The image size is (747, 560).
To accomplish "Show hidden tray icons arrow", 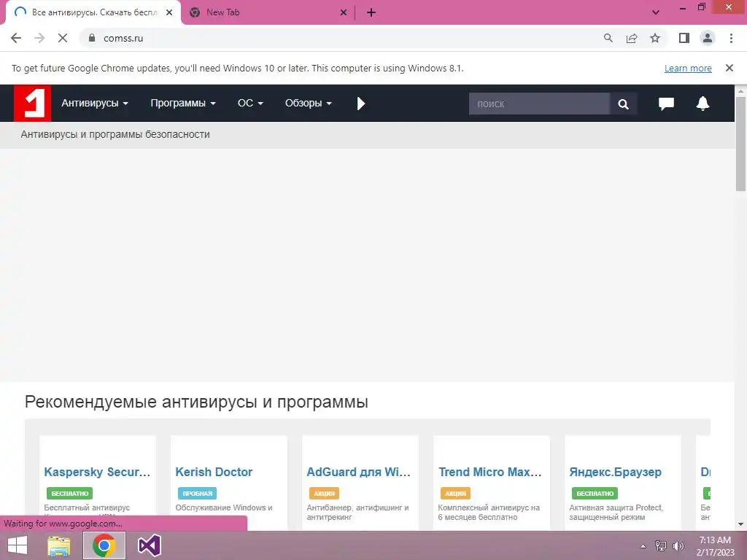I will click(x=643, y=546).
